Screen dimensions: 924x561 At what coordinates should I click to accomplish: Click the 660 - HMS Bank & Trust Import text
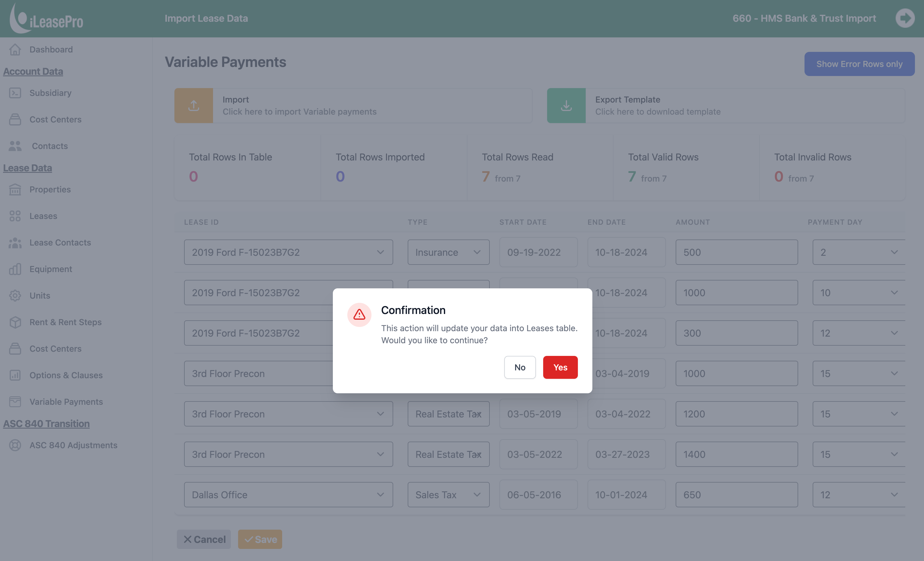804,18
